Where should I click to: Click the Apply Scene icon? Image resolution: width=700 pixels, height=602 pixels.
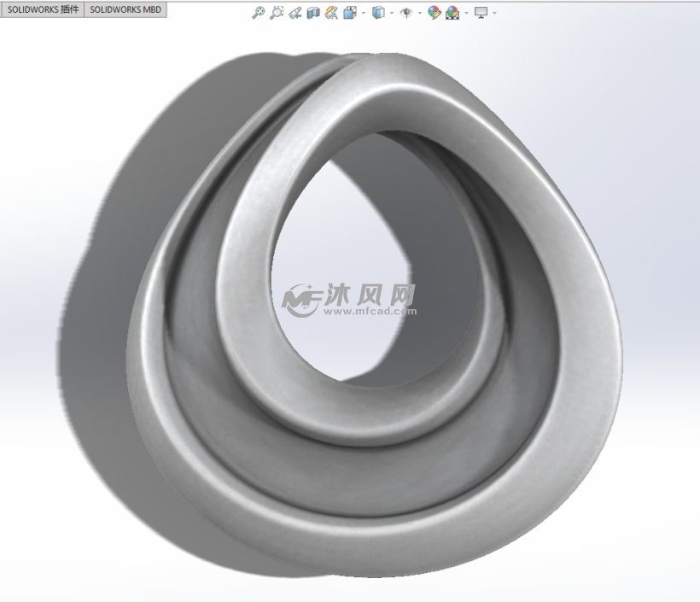point(452,13)
